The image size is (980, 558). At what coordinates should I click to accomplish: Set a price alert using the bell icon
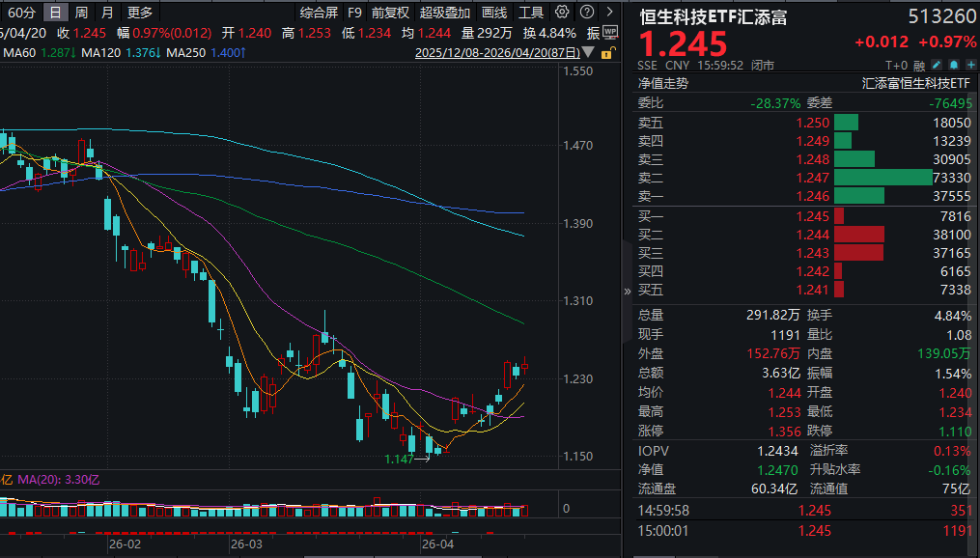pos(953,64)
